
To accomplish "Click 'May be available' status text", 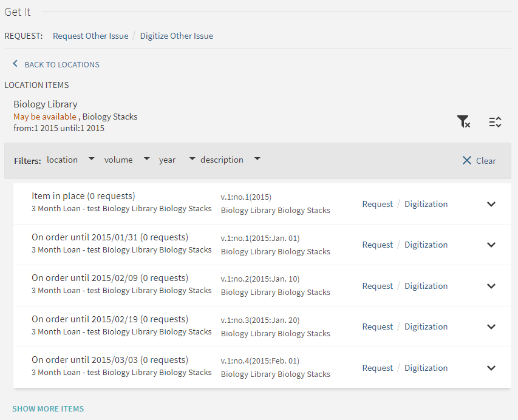I will tap(45, 117).
